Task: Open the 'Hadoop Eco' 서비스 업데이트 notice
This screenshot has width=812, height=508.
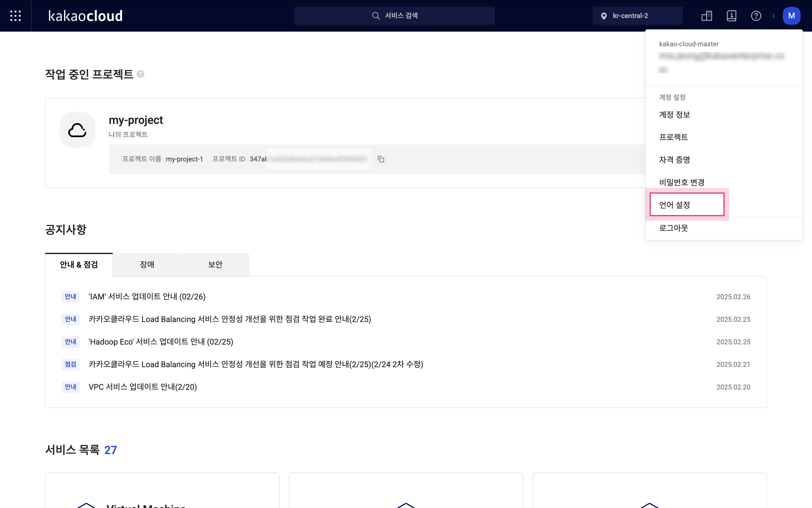Action: [x=161, y=342]
